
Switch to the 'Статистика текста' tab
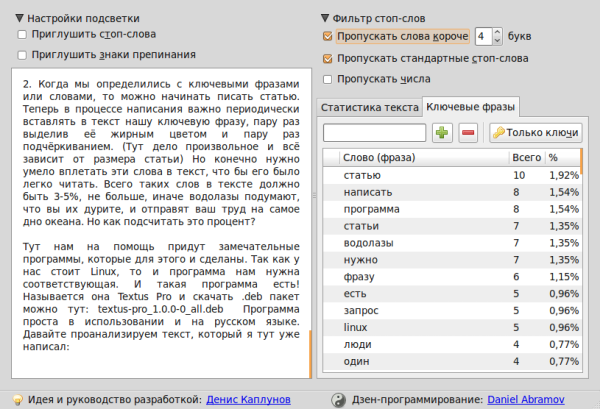point(370,108)
